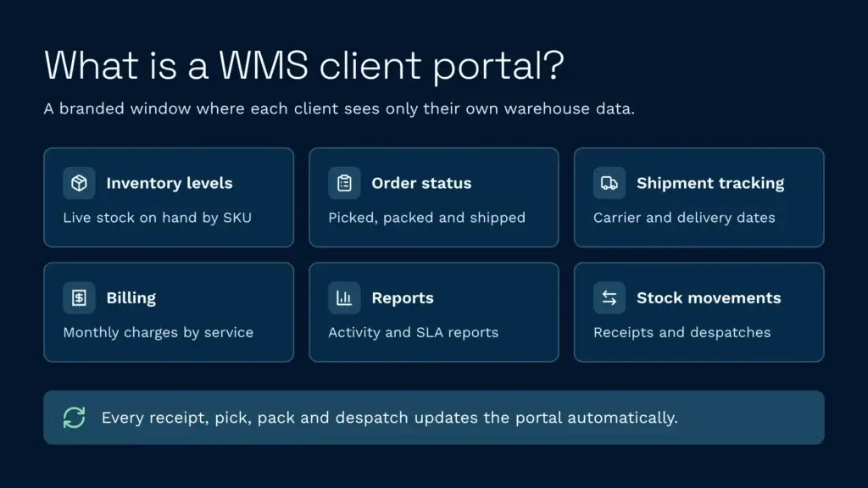Screen dimensions: 868x488
Task: Click the text 'Live stock on hand by SKU'
Action: pos(157,218)
